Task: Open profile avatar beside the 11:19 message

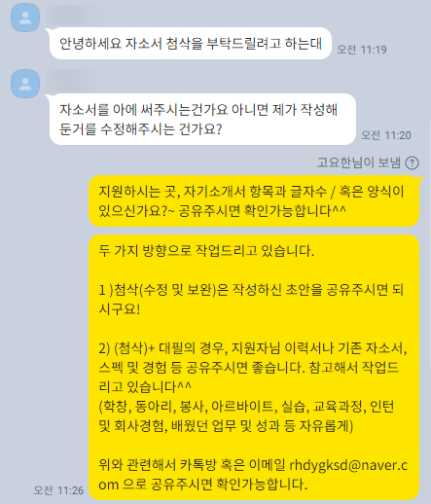Action: 25,18
